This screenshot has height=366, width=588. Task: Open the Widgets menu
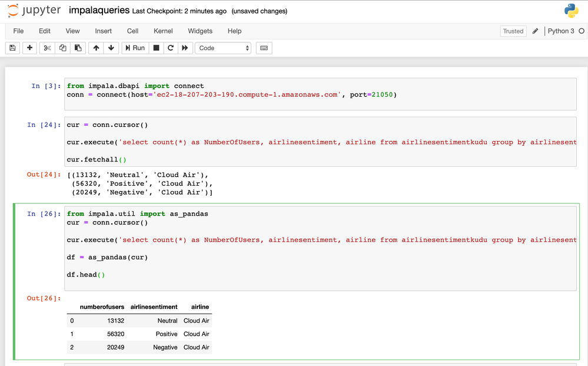(200, 31)
